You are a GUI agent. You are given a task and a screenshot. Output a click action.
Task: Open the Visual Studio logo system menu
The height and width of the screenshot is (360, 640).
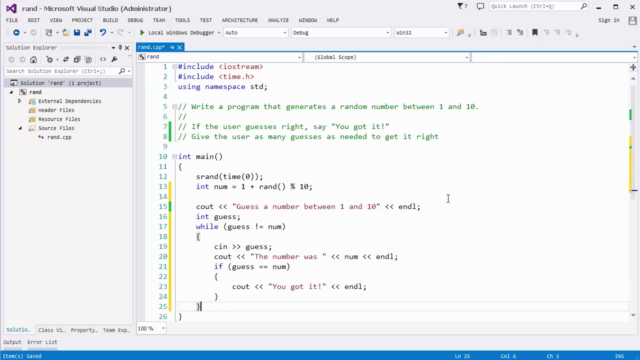pyautogui.click(x=11, y=8)
